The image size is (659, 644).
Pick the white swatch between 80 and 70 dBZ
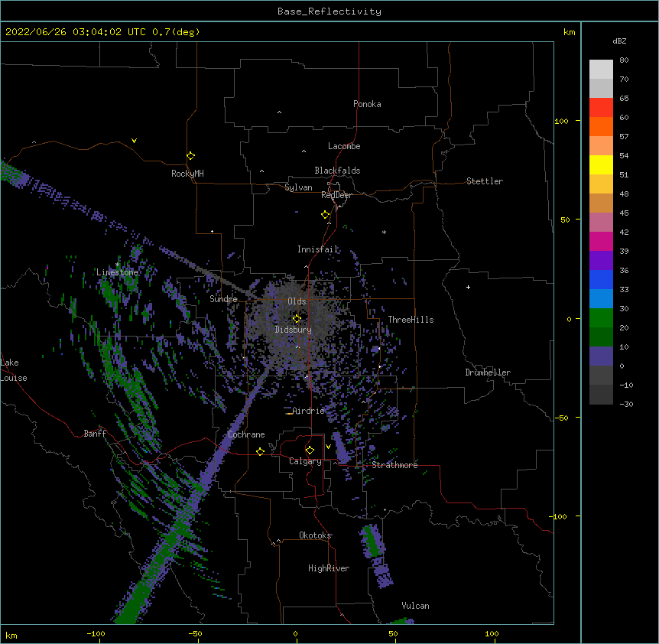click(601, 70)
